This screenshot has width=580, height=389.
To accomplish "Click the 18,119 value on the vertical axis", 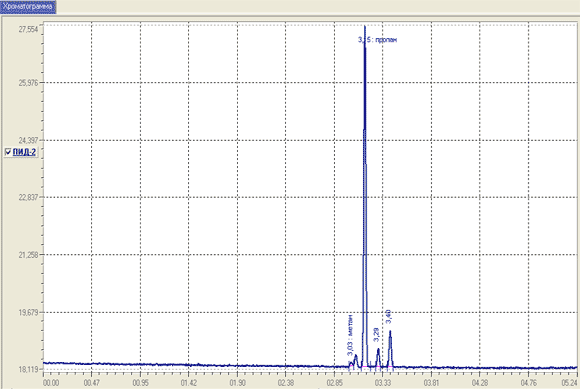I will click(x=28, y=369).
